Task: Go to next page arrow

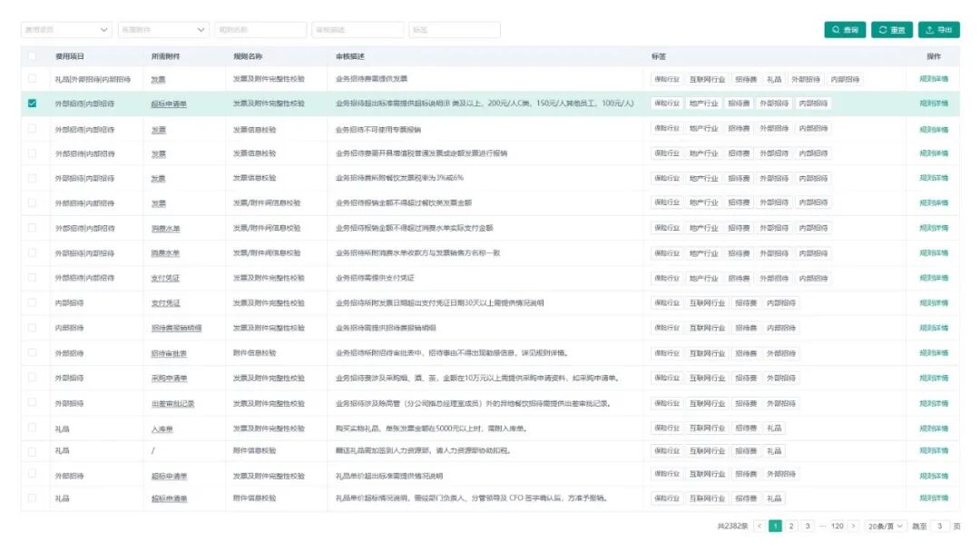Action: coord(853,526)
